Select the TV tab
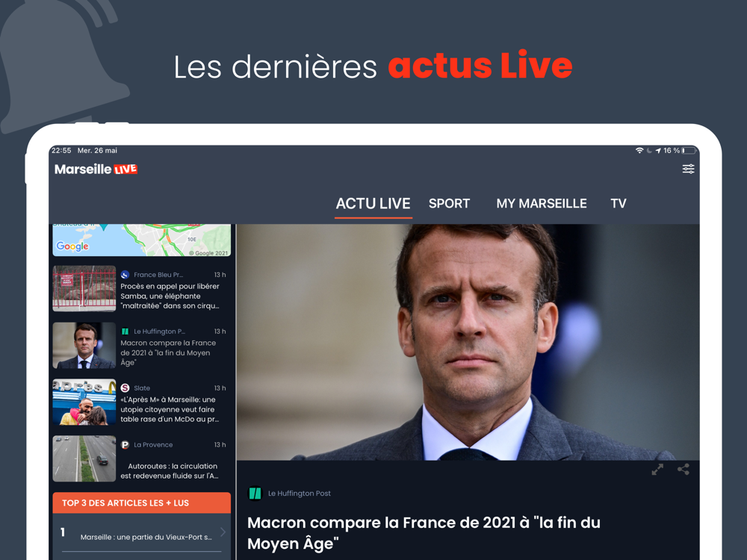747x560 pixels. pos(619,204)
